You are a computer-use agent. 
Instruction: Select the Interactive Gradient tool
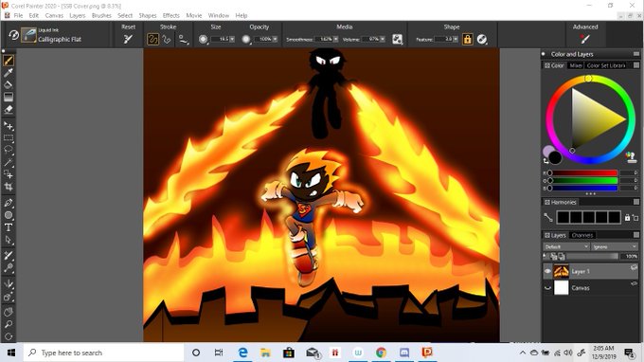click(x=9, y=97)
